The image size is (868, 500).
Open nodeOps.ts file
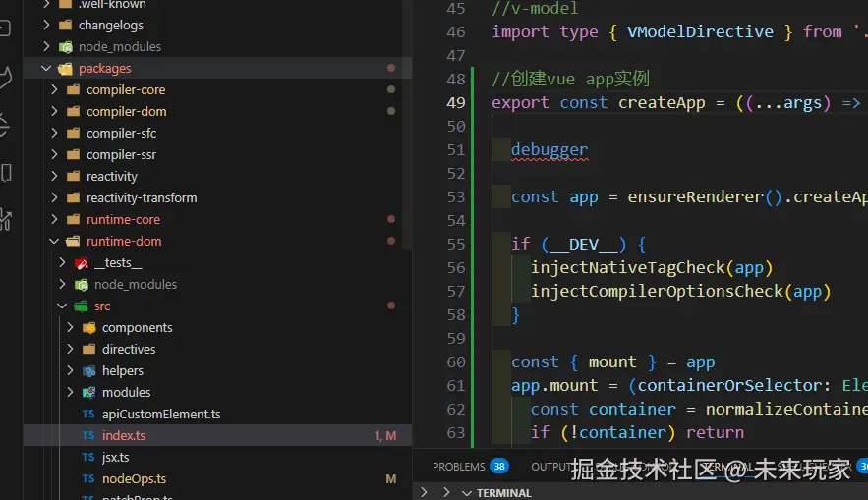[134, 478]
